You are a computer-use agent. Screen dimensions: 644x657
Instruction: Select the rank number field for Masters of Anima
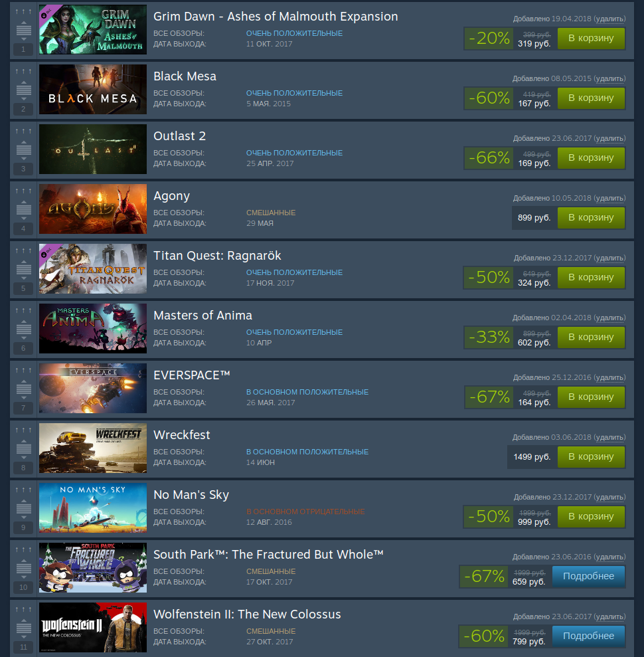tap(23, 348)
